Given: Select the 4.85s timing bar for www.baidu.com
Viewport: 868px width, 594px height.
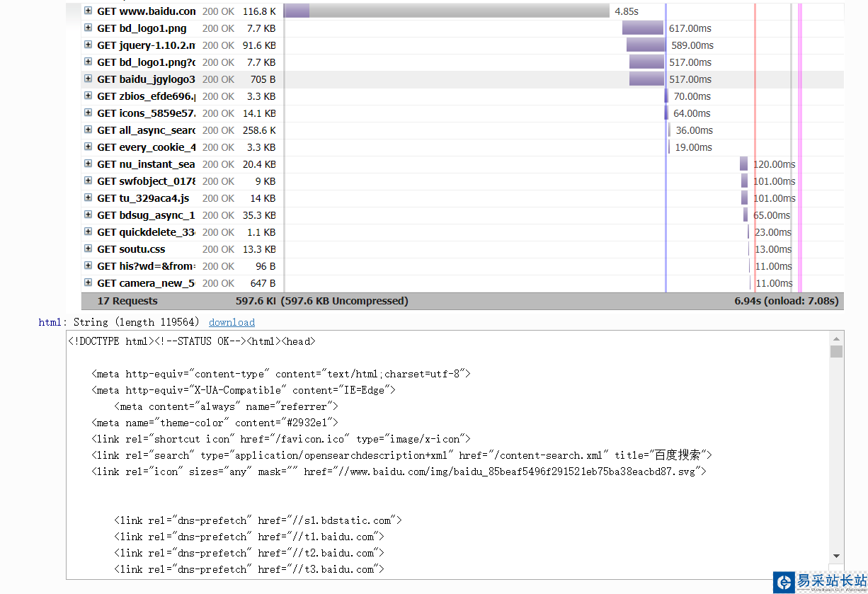Looking at the screenshot, I should [x=447, y=11].
